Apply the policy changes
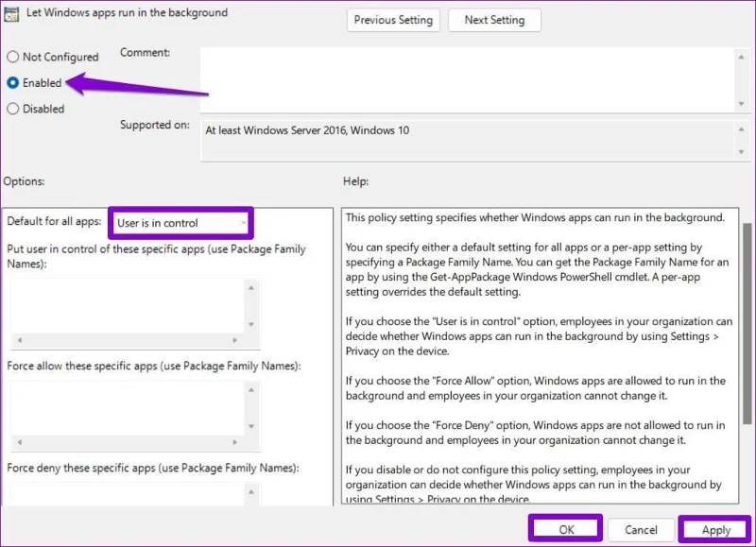Image resolution: width=756 pixels, height=547 pixels. [x=716, y=530]
